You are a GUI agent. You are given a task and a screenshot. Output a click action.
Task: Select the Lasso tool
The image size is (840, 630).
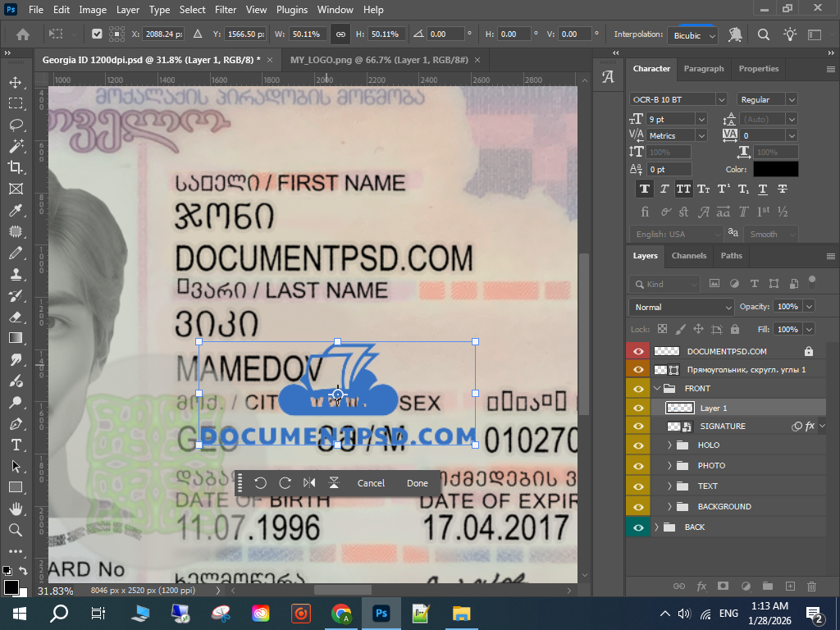tap(16, 125)
